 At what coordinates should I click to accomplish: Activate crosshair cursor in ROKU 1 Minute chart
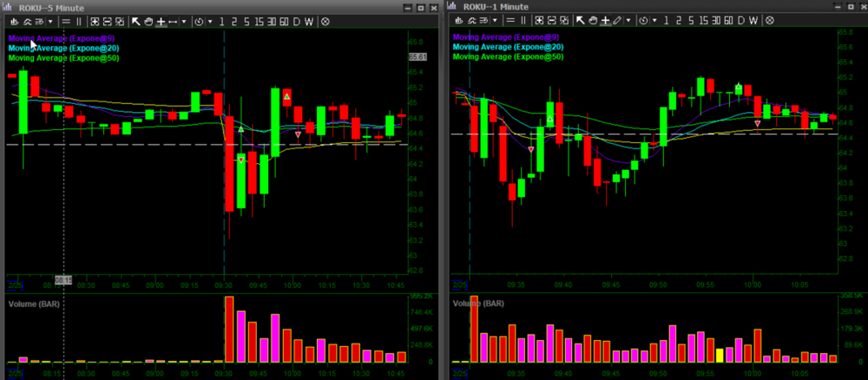click(605, 20)
